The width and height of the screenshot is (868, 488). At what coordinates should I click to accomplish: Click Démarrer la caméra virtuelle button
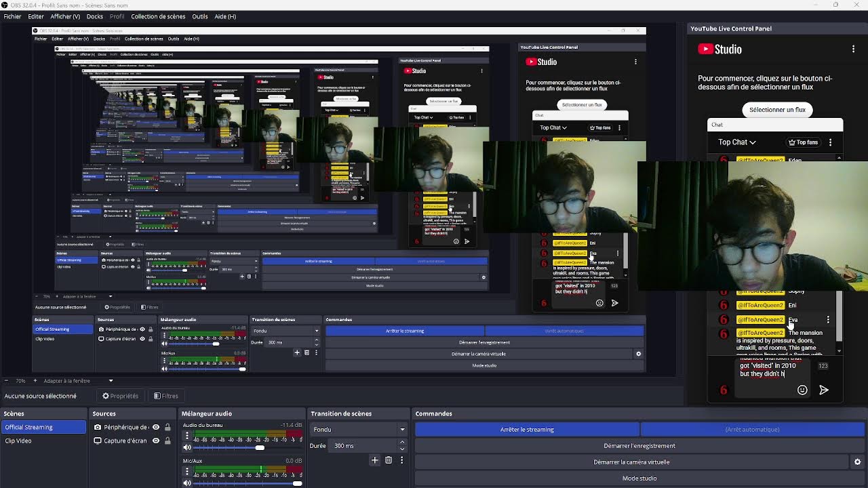[631, 462]
